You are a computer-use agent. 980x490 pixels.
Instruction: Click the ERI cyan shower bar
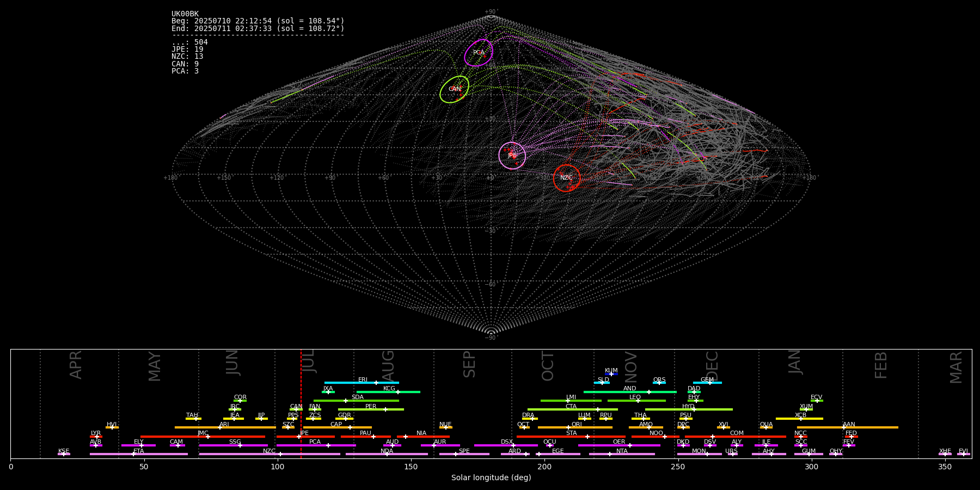click(x=362, y=383)
